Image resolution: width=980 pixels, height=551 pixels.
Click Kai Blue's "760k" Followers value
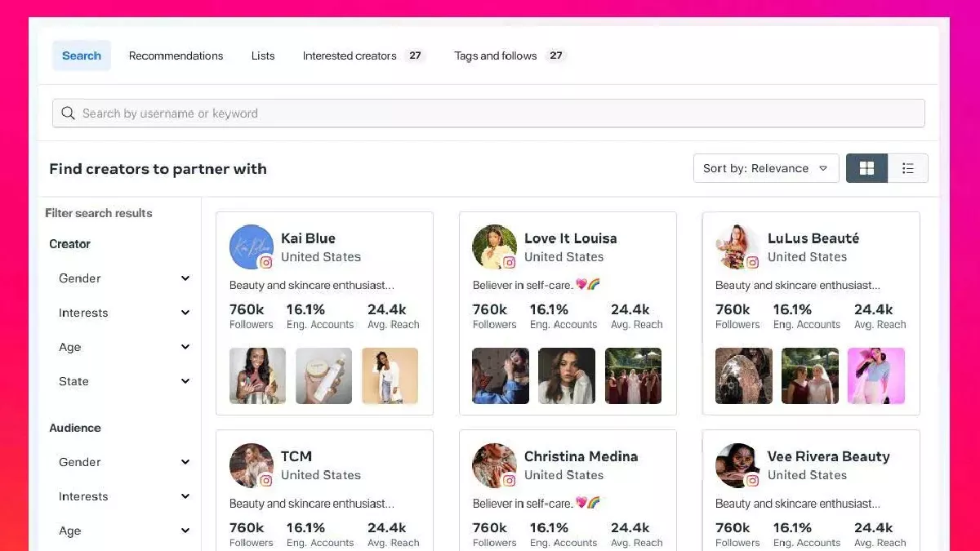click(247, 309)
